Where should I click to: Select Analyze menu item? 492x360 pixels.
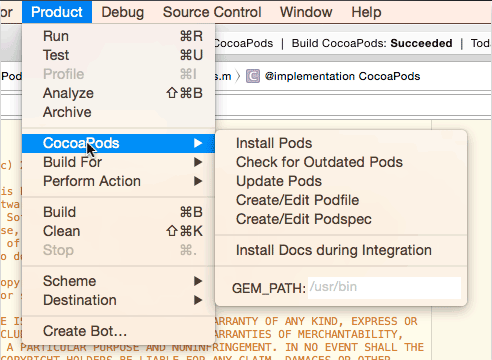click(118, 93)
